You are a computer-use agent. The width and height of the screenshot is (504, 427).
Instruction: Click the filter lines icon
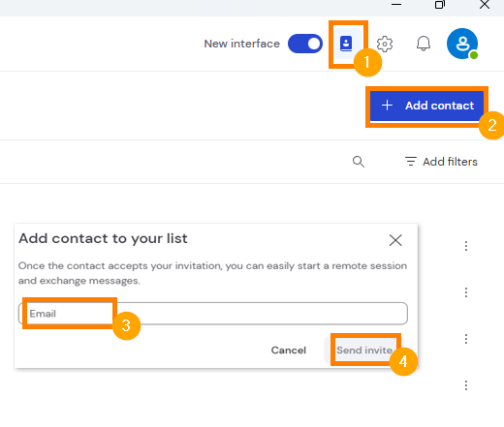tap(411, 162)
